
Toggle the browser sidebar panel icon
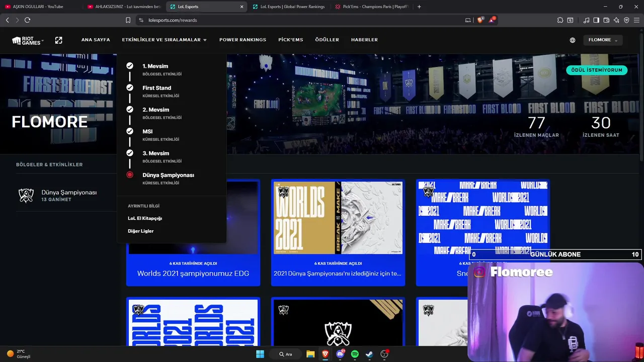pos(596,20)
